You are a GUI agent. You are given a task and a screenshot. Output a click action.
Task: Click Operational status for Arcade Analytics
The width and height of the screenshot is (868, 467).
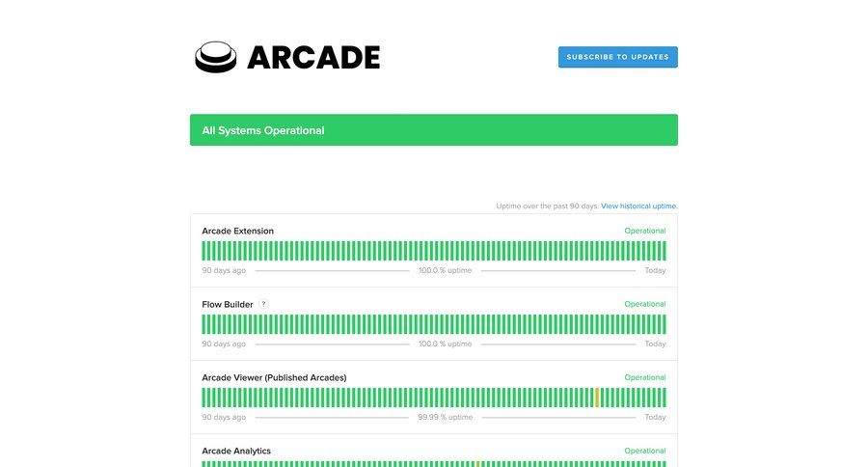[x=645, y=451]
